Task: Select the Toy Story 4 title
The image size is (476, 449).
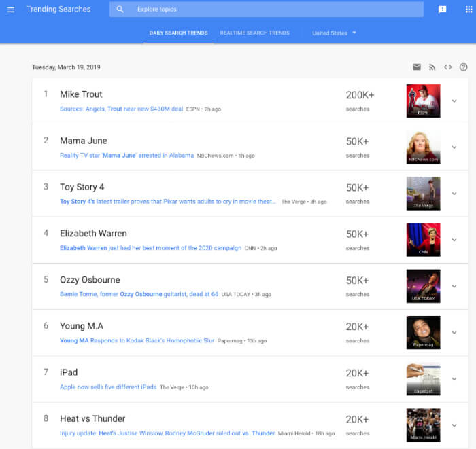Action: [x=82, y=187]
